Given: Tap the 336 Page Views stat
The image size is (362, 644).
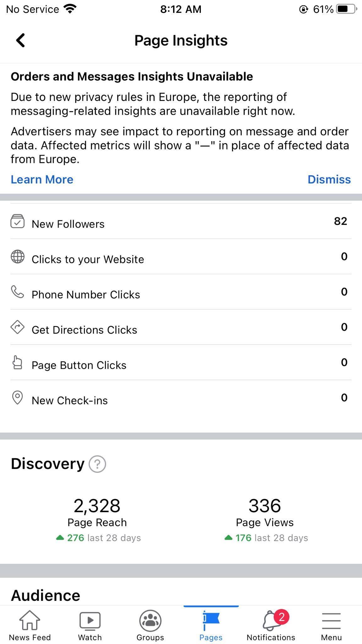Looking at the screenshot, I should [x=265, y=506].
